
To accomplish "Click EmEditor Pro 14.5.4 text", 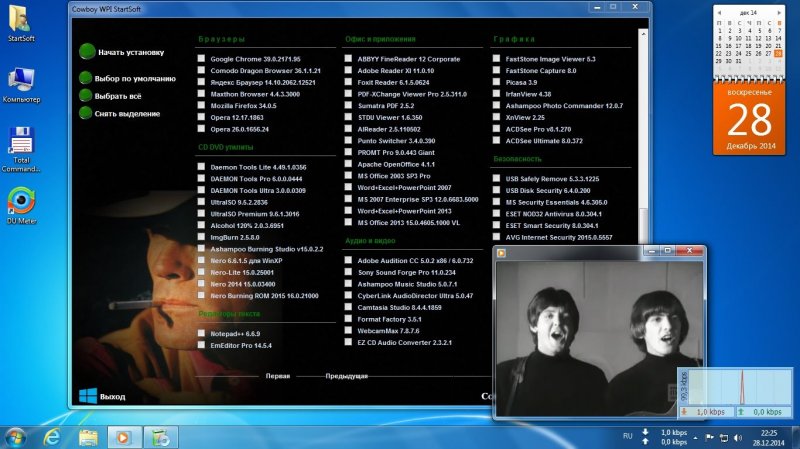I will pyautogui.click(x=241, y=345).
